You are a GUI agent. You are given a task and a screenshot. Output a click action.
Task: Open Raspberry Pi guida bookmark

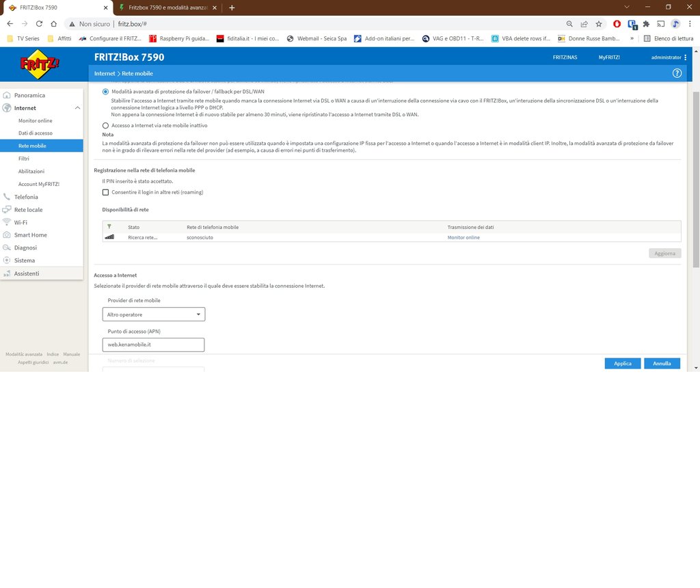point(179,38)
